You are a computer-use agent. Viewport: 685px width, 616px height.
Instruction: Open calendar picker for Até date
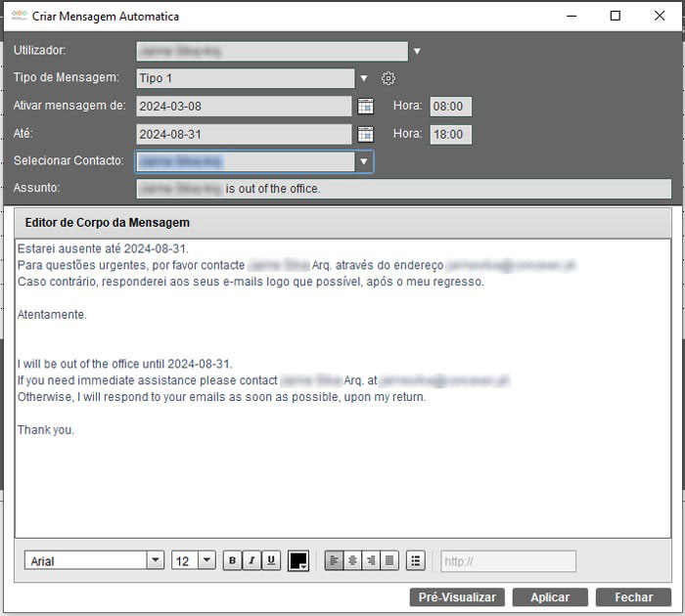point(365,134)
